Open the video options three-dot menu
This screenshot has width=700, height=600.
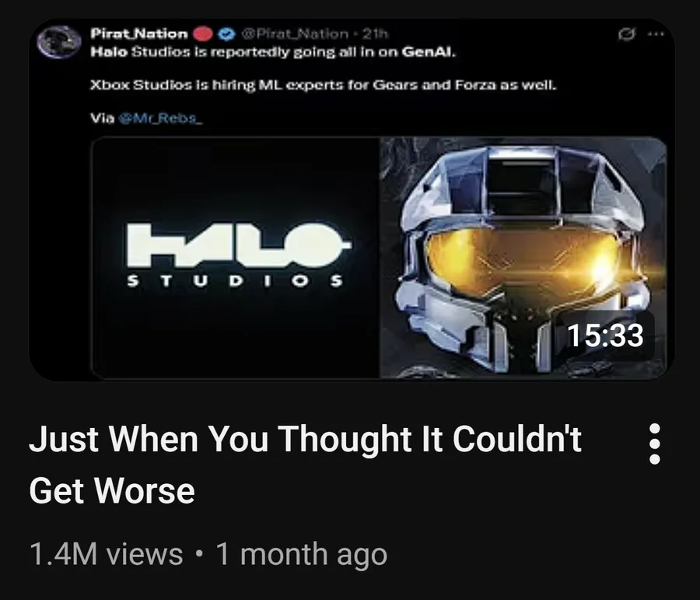[654, 444]
